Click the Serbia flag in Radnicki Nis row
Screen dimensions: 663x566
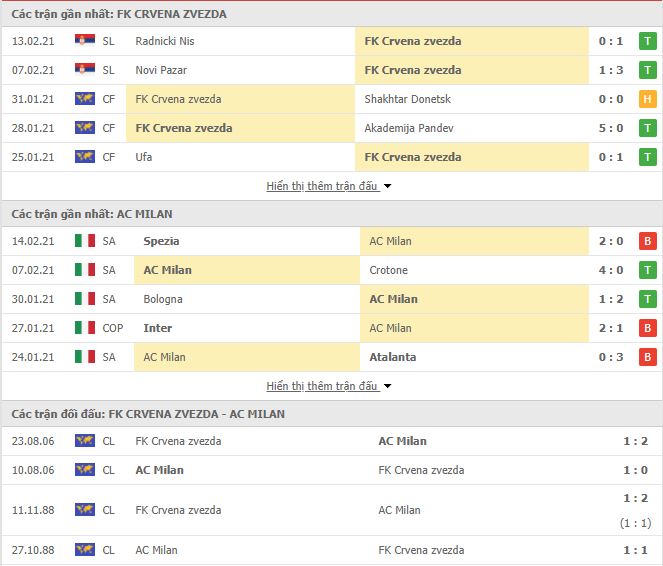point(85,40)
